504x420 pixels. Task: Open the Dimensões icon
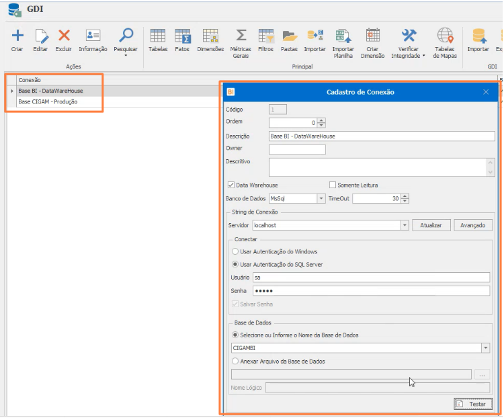coord(210,36)
